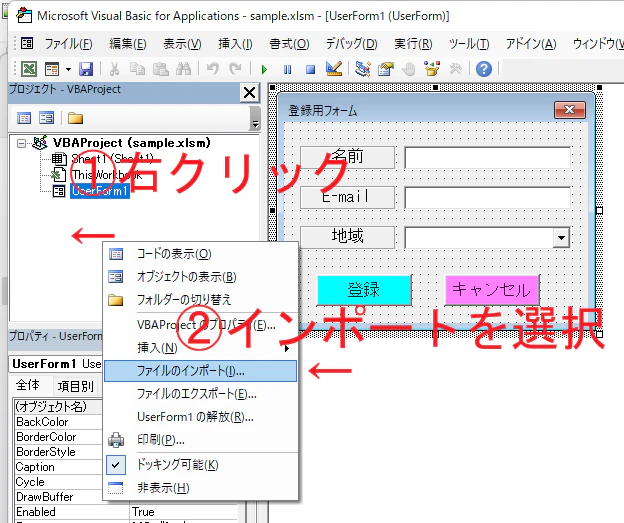Click the Copy toolbar icon
This screenshot has height=523, width=624.
137,69
